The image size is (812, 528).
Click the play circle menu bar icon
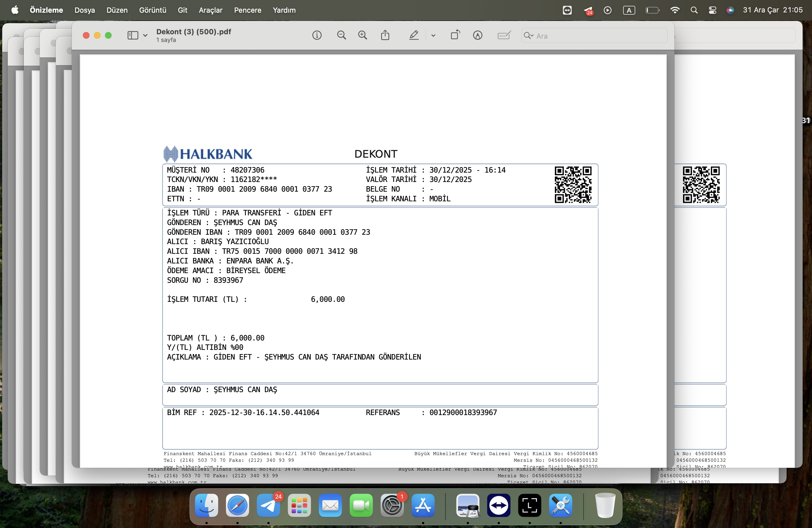tap(608, 10)
